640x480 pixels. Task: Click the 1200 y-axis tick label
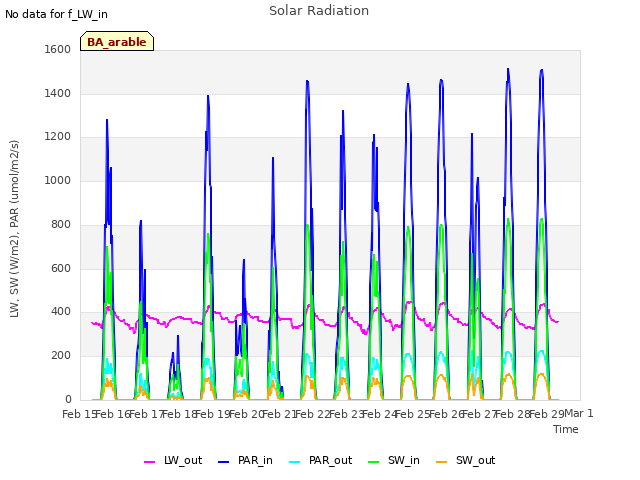(x=58, y=137)
